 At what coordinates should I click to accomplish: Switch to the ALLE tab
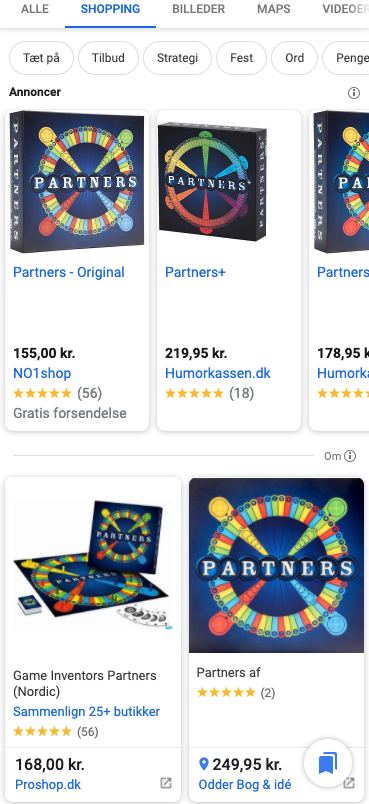coord(35,9)
